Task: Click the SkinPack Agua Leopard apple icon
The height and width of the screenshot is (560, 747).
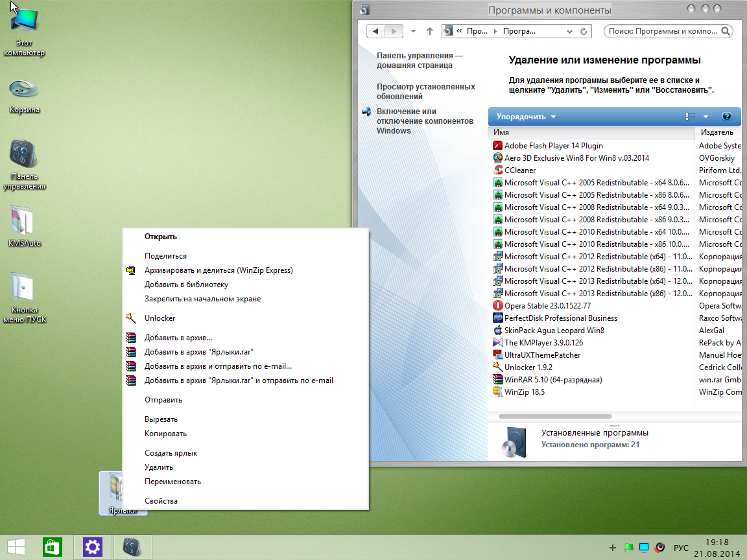Action: point(497,331)
